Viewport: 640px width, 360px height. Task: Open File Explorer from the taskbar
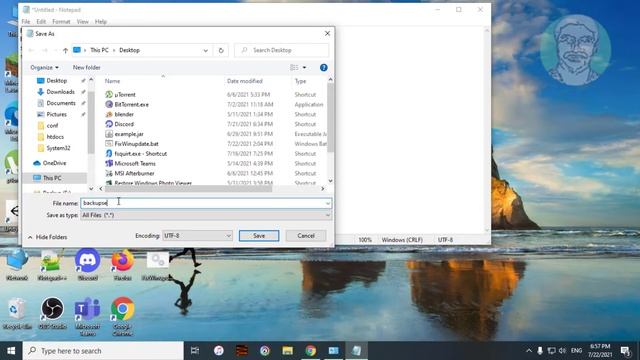click(287, 351)
